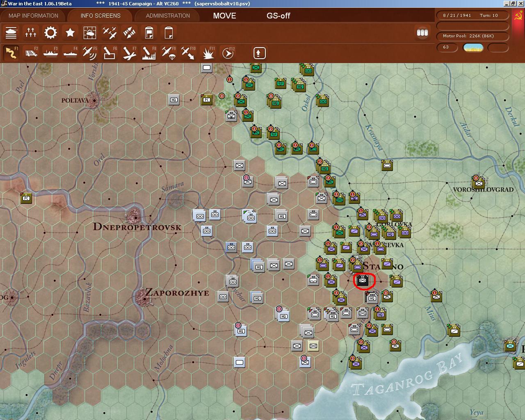Click the Poltava city marker
Image resolution: width=525 pixels, height=420 pixels.
click(95, 100)
